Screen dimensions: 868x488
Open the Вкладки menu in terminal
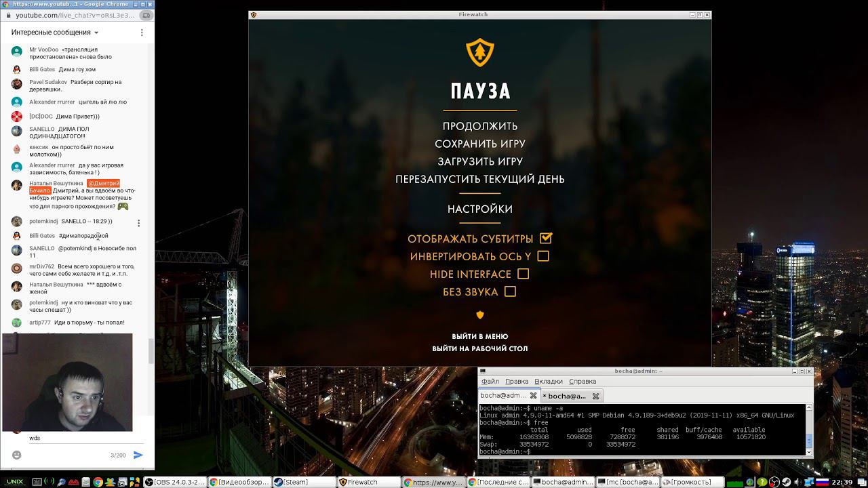click(x=549, y=382)
